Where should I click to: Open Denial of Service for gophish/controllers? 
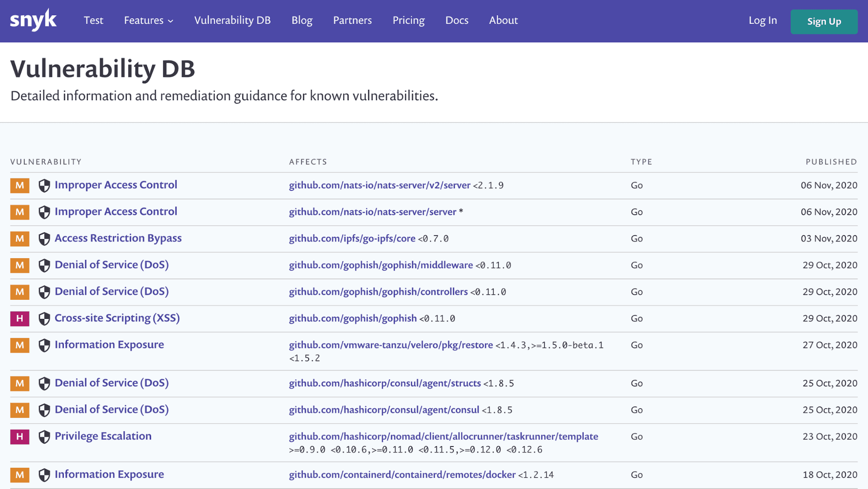[112, 292]
